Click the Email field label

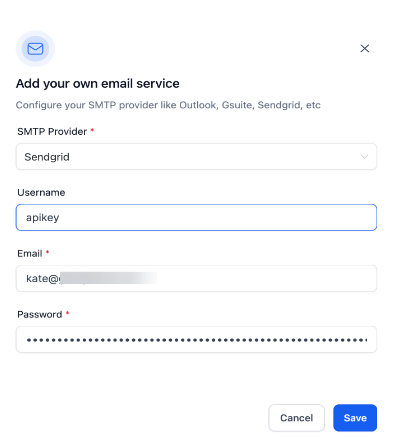tap(30, 253)
